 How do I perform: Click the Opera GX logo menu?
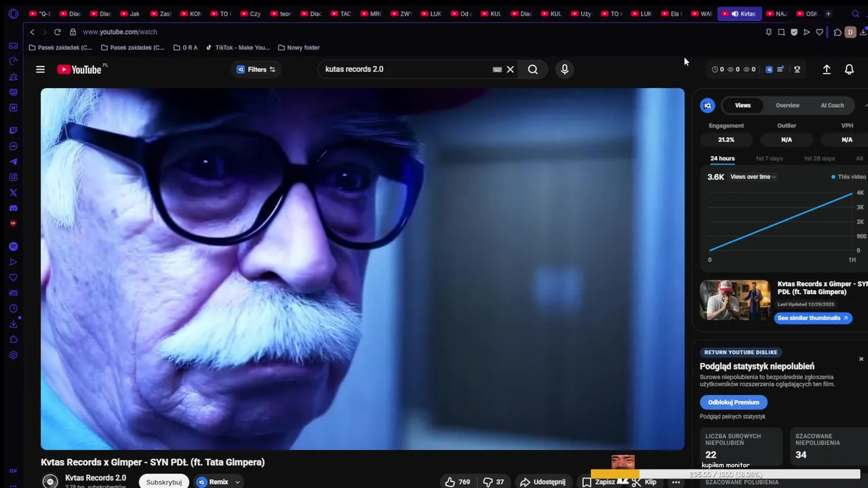click(13, 14)
